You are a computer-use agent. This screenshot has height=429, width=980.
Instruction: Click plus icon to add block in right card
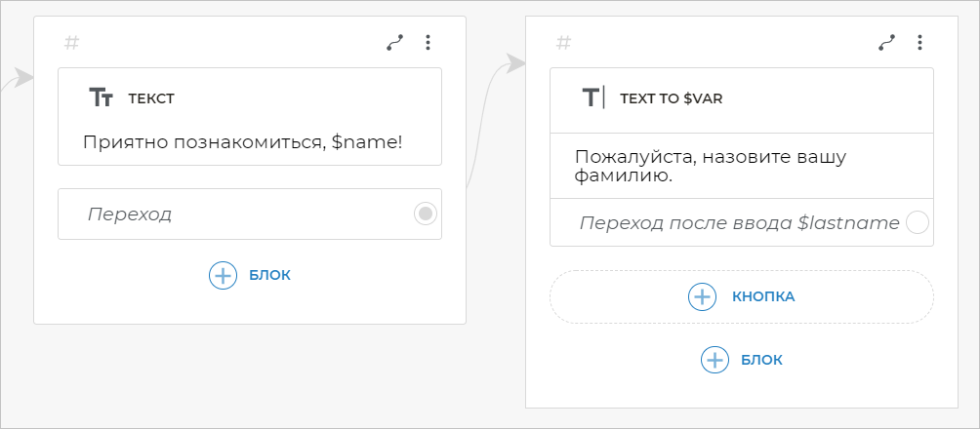pyautogui.click(x=715, y=360)
